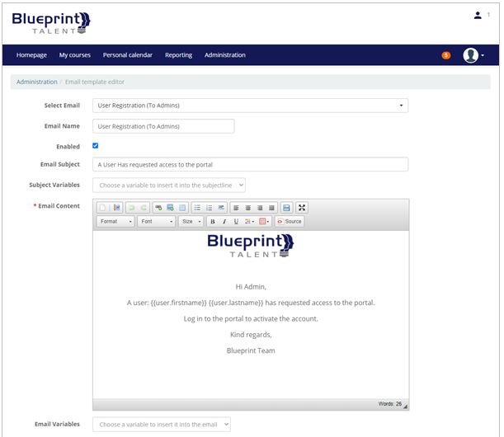Click into the Email Subject field
This screenshot has height=437, width=504.
click(x=250, y=164)
